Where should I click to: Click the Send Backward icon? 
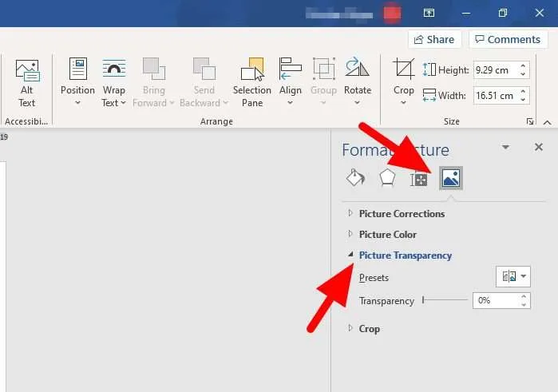tap(204, 69)
